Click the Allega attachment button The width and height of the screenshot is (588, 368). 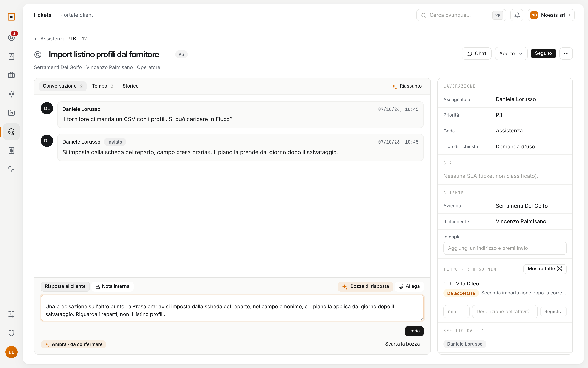[x=409, y=286]
